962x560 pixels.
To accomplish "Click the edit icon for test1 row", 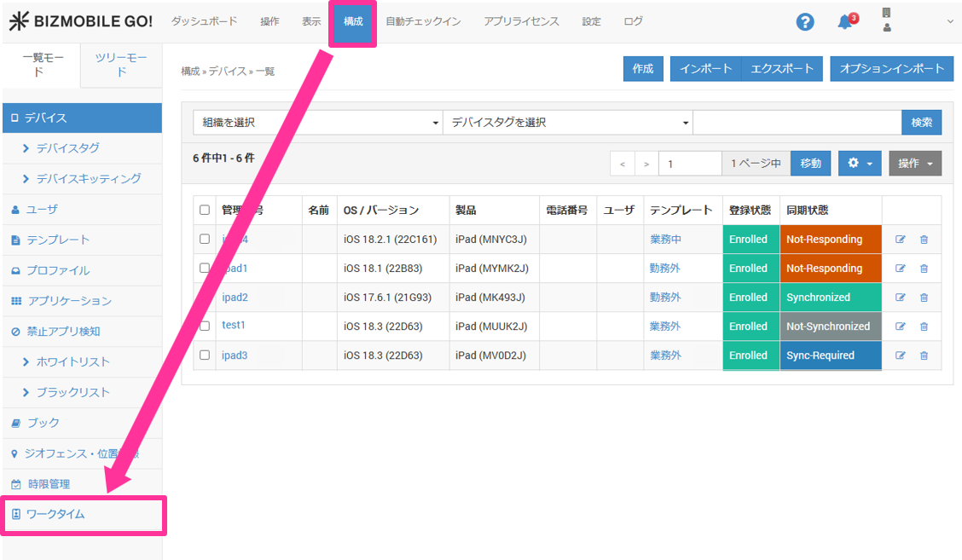I will pos(901,326).
